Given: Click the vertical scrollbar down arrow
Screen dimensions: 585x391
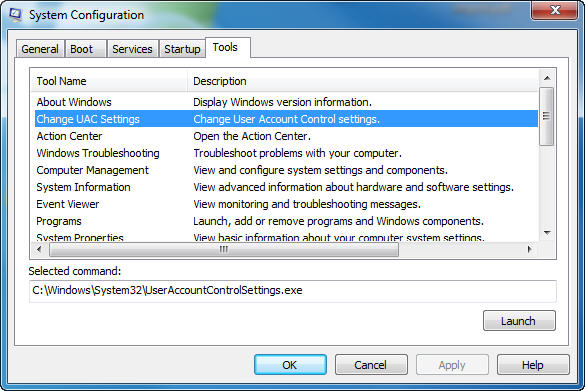Looking at the screenshot, I should pos(547,233).
